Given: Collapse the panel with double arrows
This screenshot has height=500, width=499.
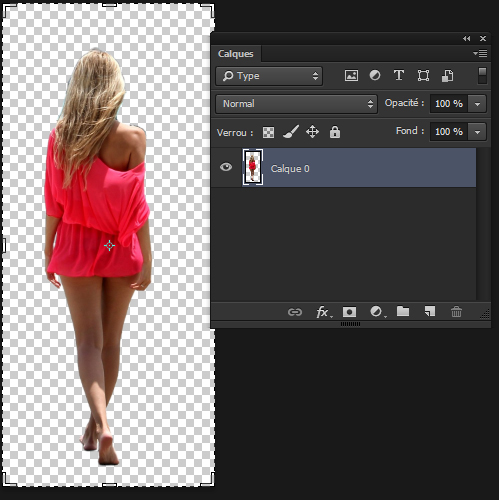Looking at the screenshot, I should 467,39.
